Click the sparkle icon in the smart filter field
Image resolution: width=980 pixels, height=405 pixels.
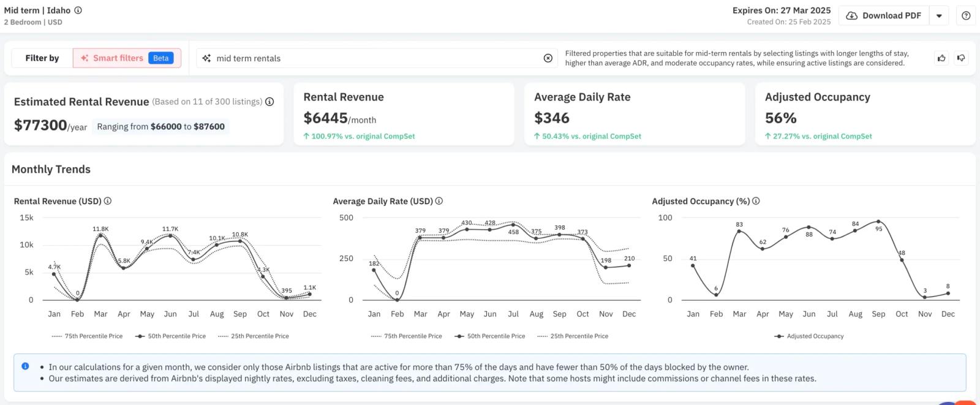point(206,58)
